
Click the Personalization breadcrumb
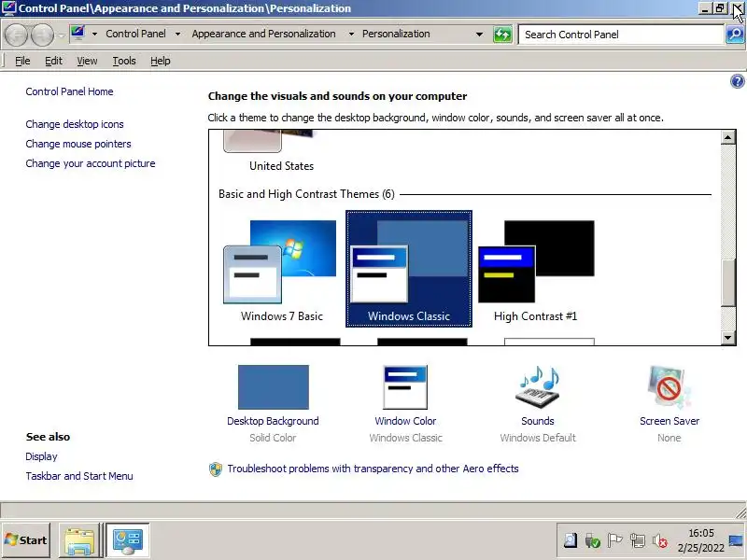pyautogui.click(x=396, y=34)
